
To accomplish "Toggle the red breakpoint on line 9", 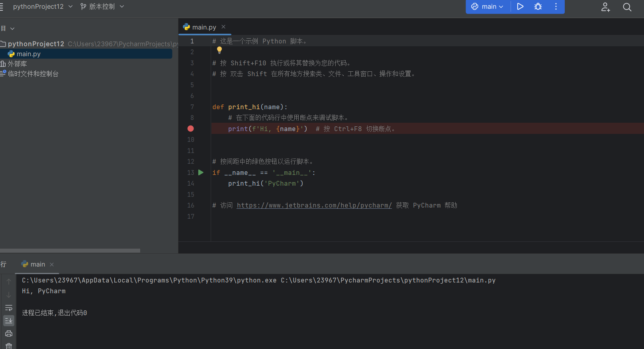I will click(x=191, y=128).
